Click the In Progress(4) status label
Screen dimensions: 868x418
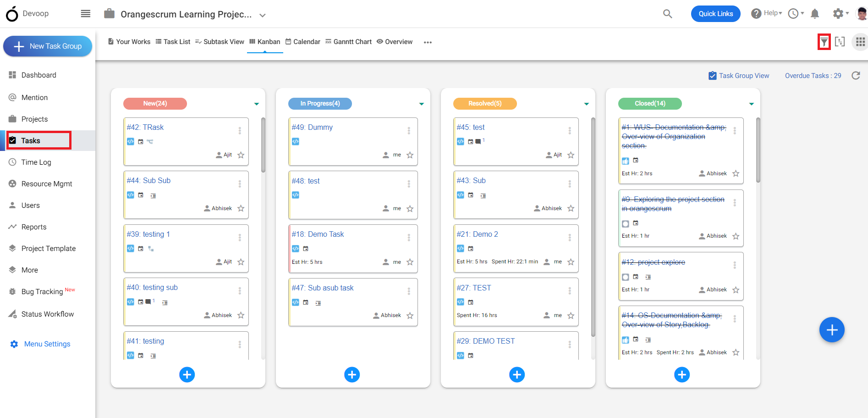point(320,104)
